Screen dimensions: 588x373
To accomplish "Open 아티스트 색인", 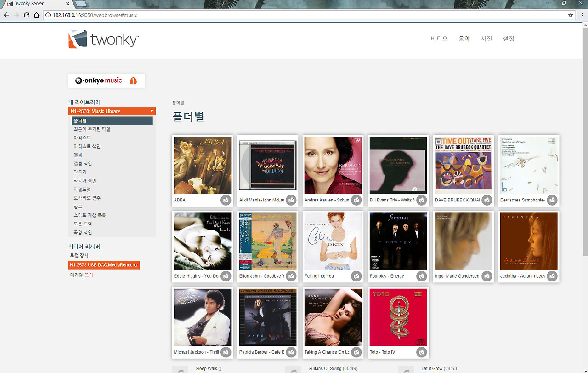I will (x=87, y=146).
